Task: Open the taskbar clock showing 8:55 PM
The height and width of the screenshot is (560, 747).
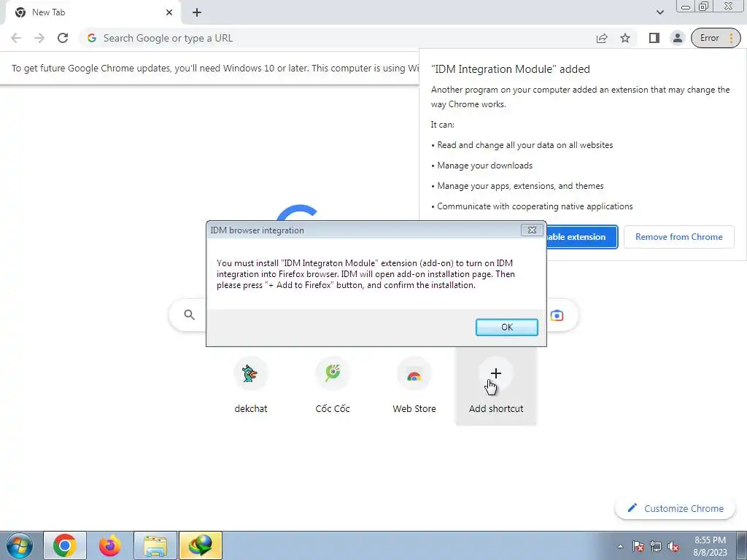Action: pos(710,546)
